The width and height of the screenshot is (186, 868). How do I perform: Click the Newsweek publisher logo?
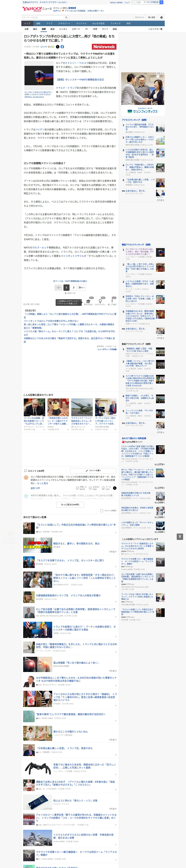tap(104, 47)
